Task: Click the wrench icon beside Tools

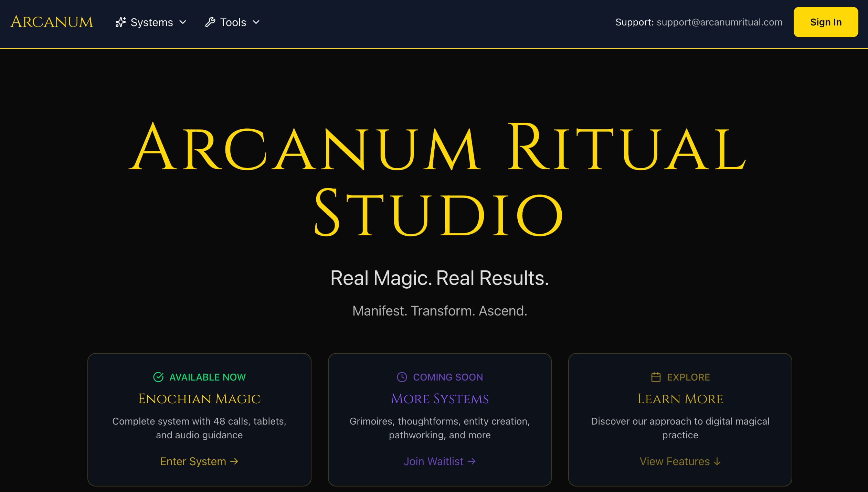Action: point(211,22)
